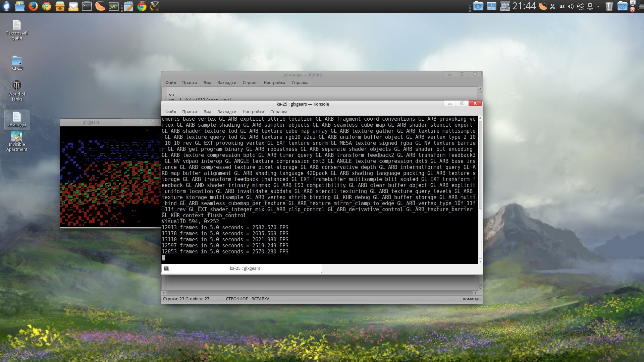Switch the us keyboard layout indicator

(562, 6)
